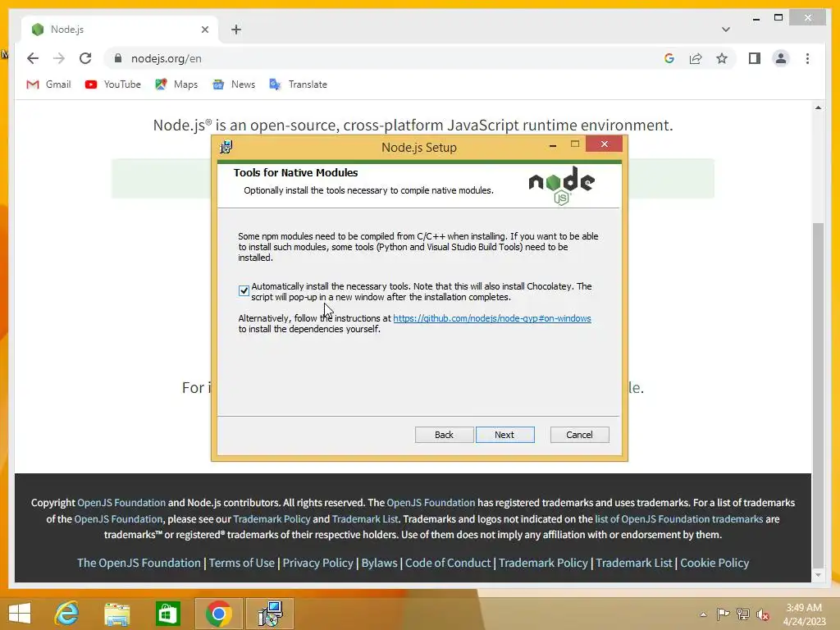Click the vertical scrollbar thumb
This screenshot has width=840, height=630.
(818, 395)
